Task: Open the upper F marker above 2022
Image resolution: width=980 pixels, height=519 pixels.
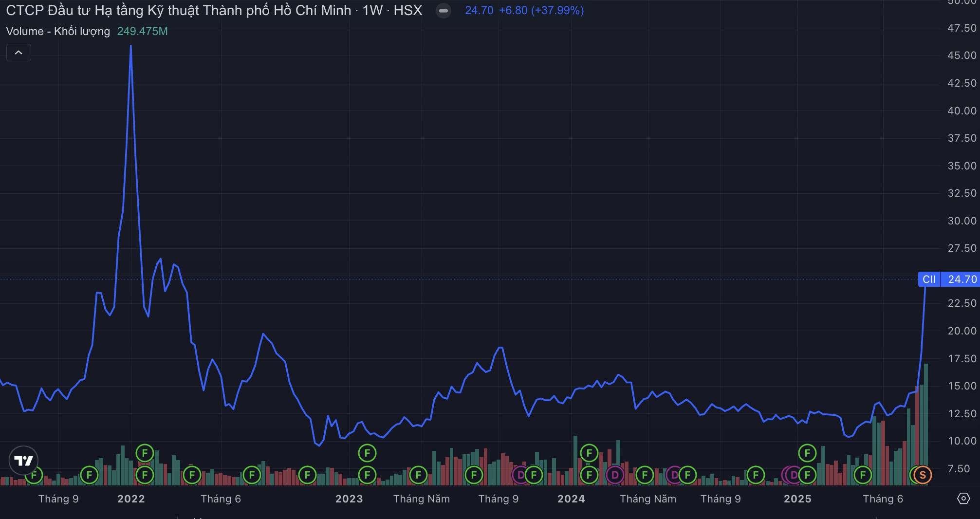Action: pyautogui.click(x=145, y=453)
